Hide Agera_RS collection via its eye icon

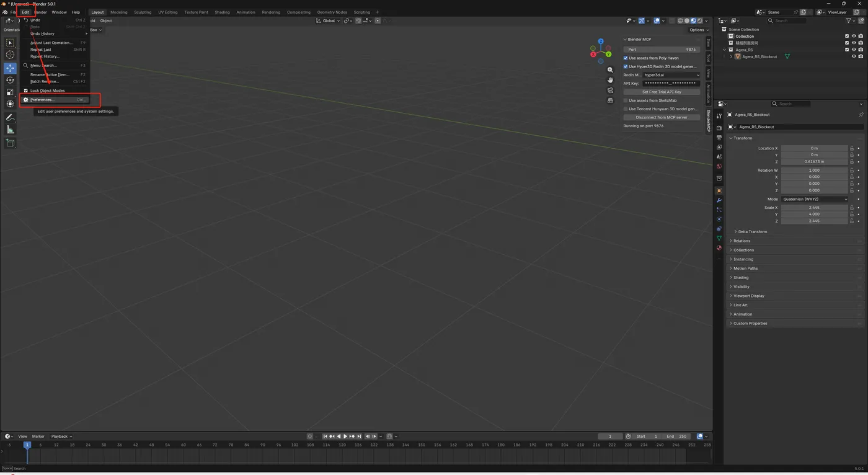[x=854, y=50]
